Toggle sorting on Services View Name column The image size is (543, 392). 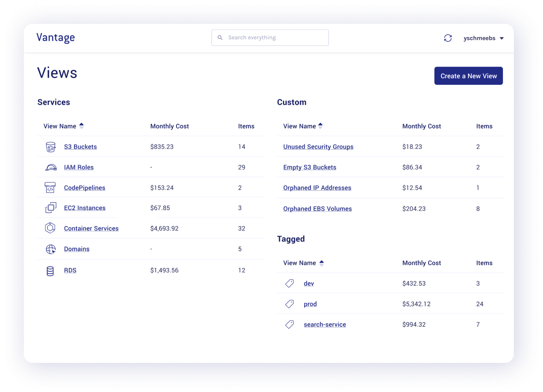(x=81, y=125)
